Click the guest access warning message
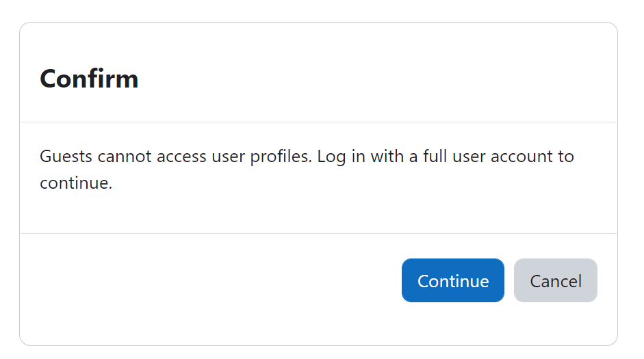Viewport: 644px width, 359px height. point(307,170)
